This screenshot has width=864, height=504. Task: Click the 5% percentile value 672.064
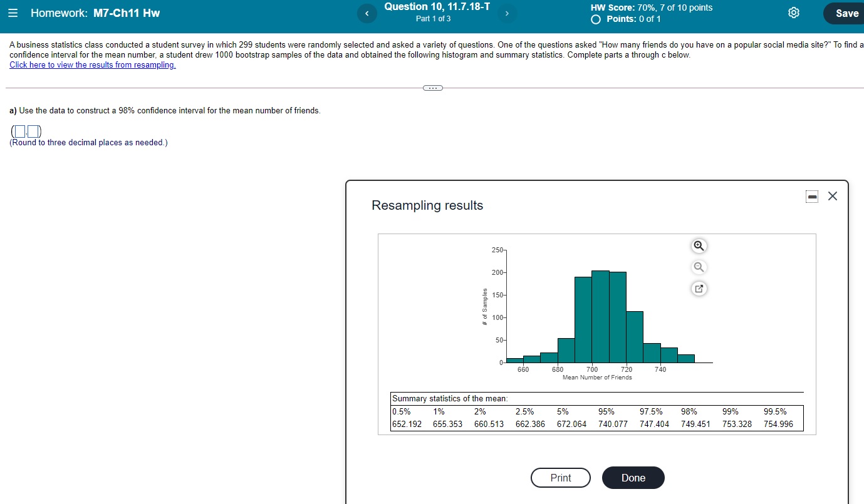(x=571, y=424)
